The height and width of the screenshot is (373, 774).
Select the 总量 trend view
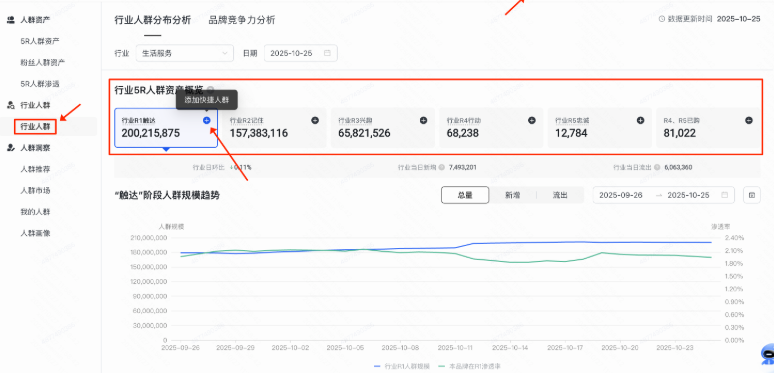(x=465, y=195)
